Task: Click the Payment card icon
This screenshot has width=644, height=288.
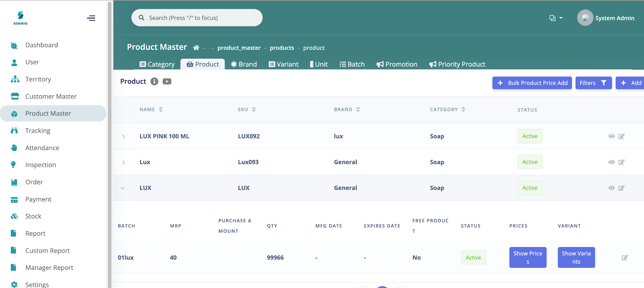Action: coord(14,200)
